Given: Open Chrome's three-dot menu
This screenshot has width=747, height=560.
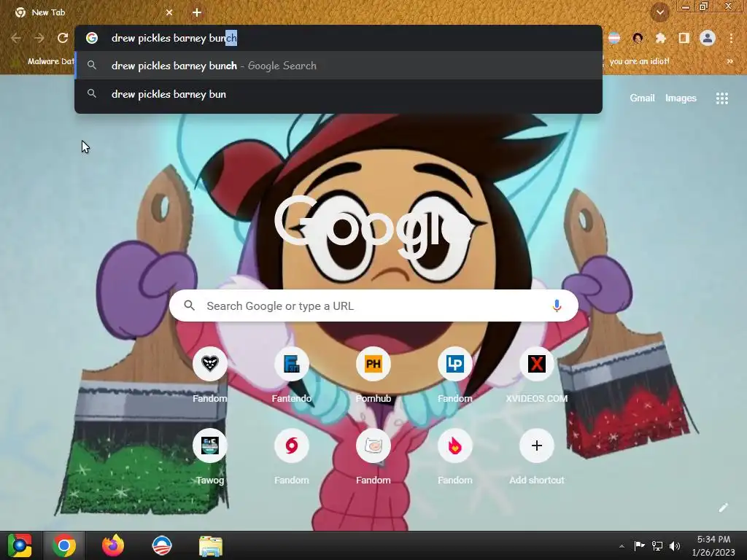Looking at the screenshot, I should 731,38.
